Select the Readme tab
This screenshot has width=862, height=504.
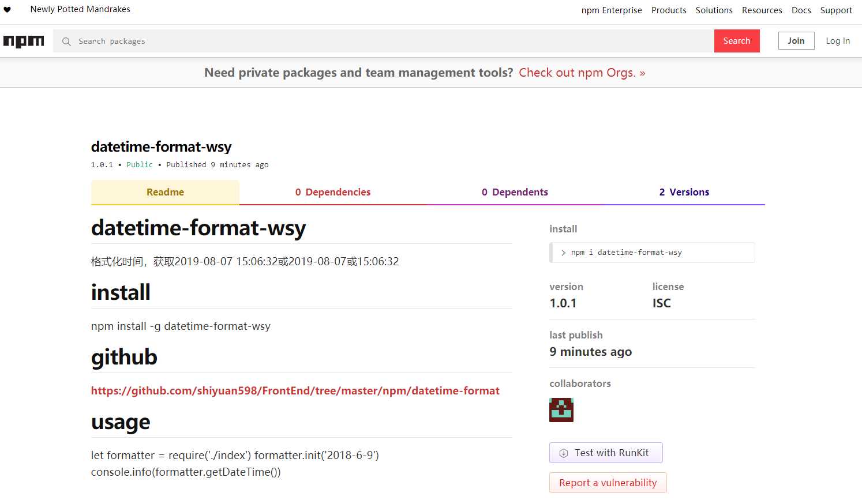[x=165, y=192]
